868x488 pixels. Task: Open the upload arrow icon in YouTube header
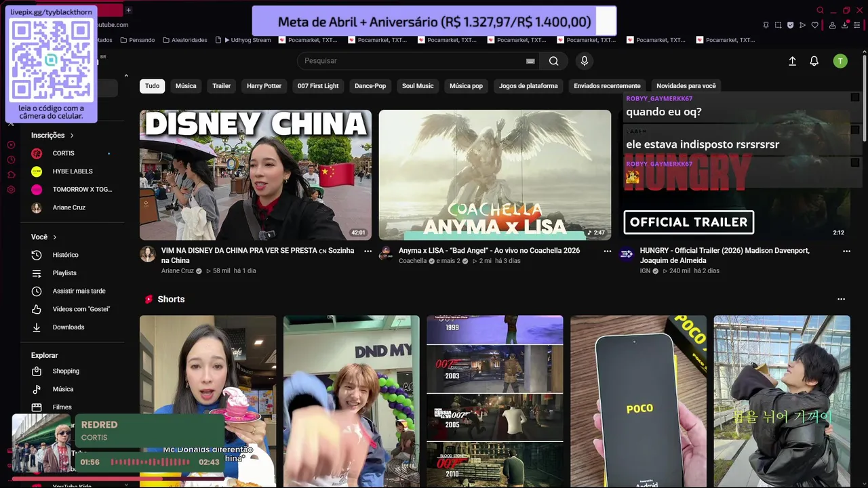[792, 61]
